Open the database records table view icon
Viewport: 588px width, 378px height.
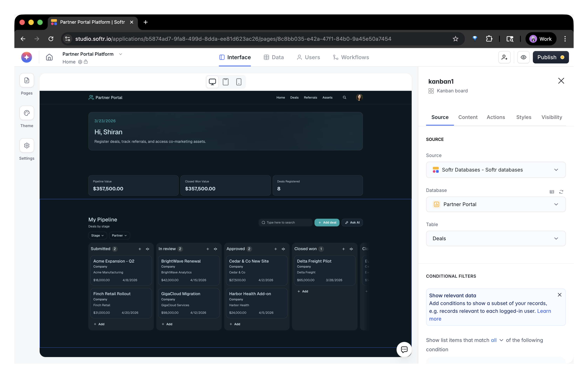pos(552,192)
